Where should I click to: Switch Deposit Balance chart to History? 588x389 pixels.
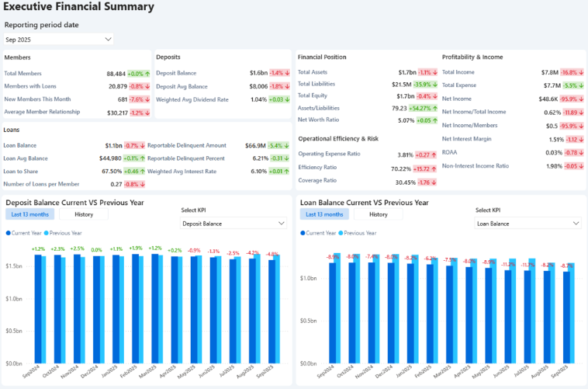(84, 214)
